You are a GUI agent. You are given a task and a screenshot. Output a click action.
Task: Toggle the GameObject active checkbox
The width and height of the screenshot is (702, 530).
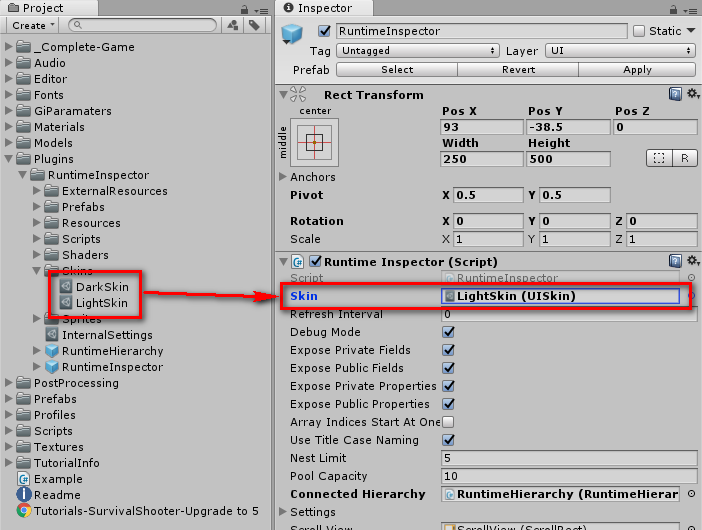(324, 31)
